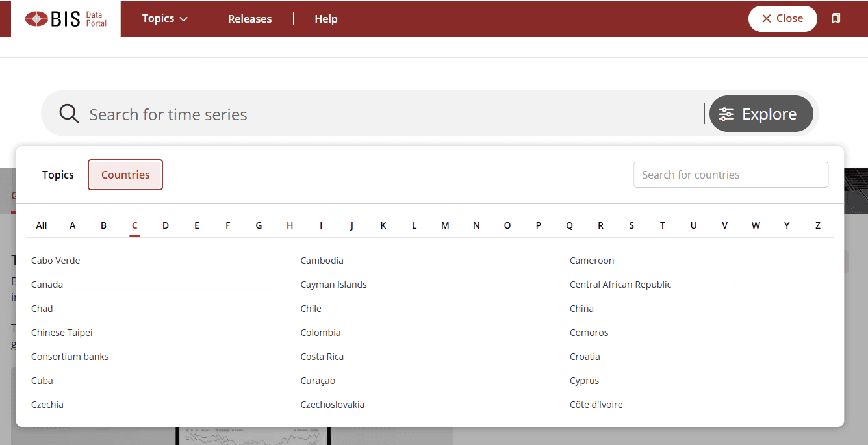Click the bookmark icon in header
The image size is (868, 445).
836,18
